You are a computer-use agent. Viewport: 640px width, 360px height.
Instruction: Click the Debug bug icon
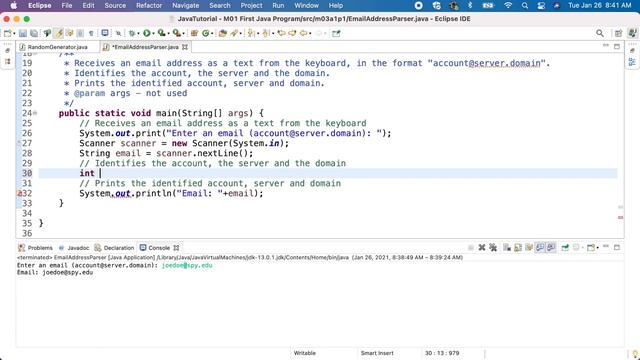coord(131,33)
